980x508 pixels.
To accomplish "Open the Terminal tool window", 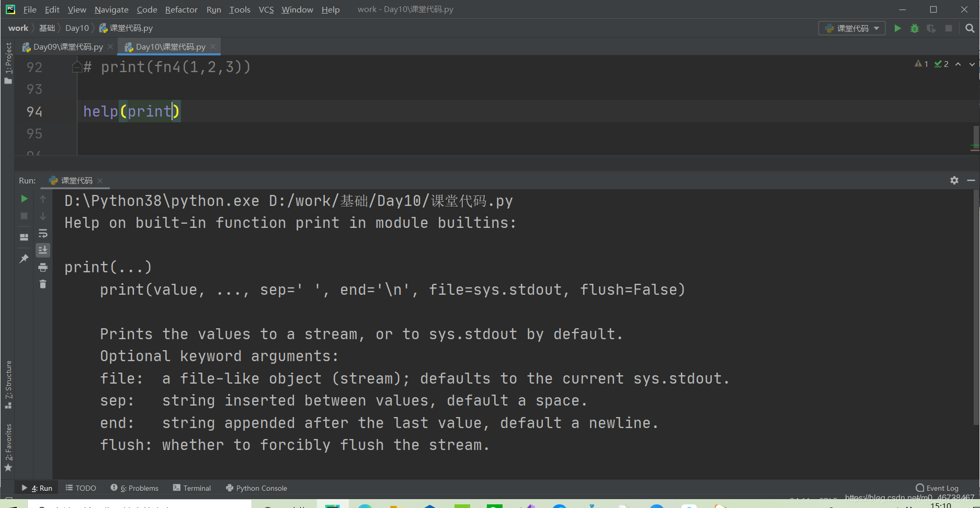I will (x=192, y=488).
